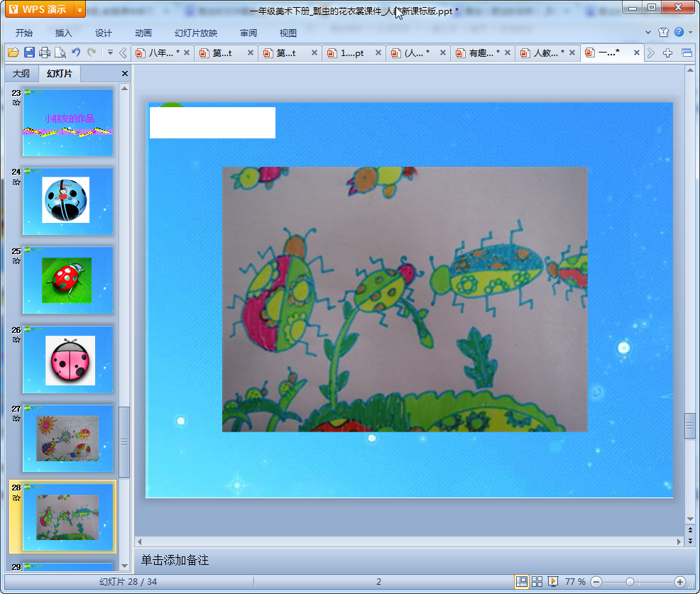Select the children's beetle drawing image
Screen dimensions: 700x594
405,299
